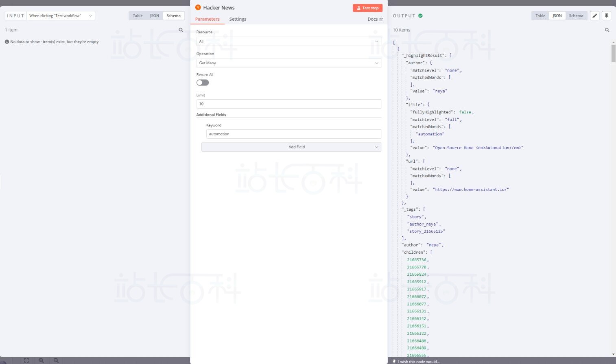
Task: Click the output scrollbar up arrow
Action: tap(614, 42)
